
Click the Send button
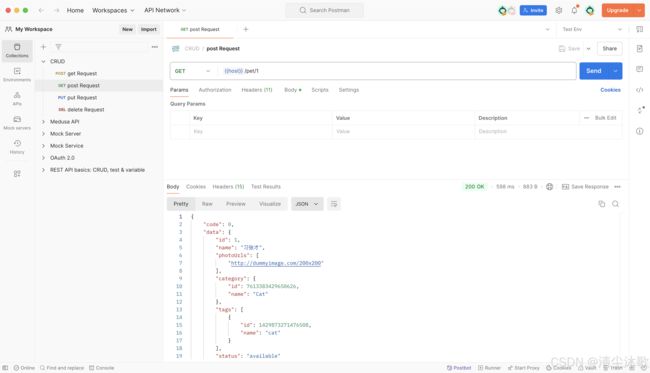594,71
